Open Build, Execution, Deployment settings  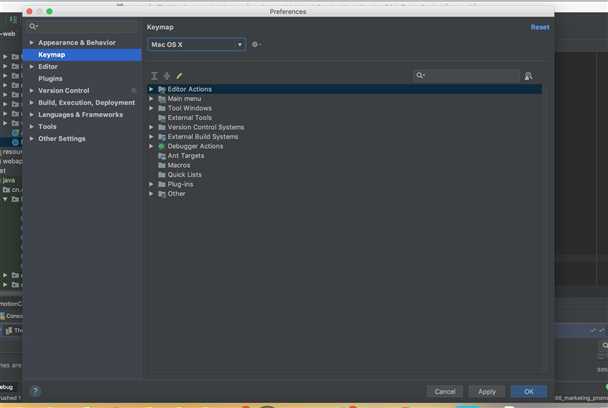[x=86, y=103]
